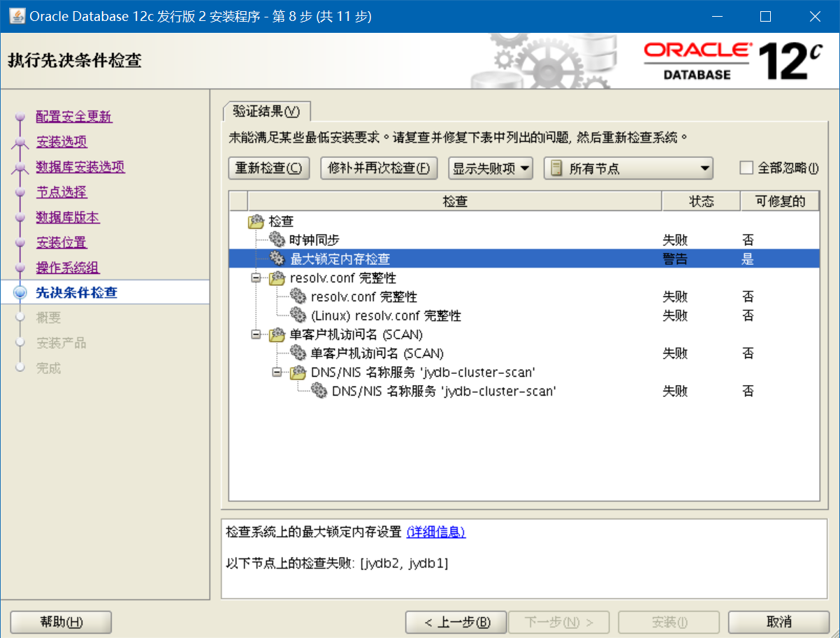Collapse the resolv.conf 完整性 tree group
The width and height of the screenshot is (840, 638).
click(x=256, y=277)
